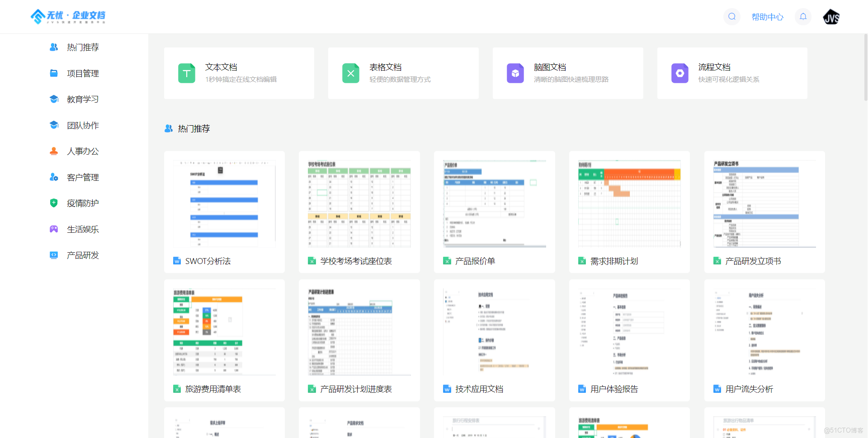Open the notification bell
The height and width of the screenshot is (438, 868).
point(803,17)
